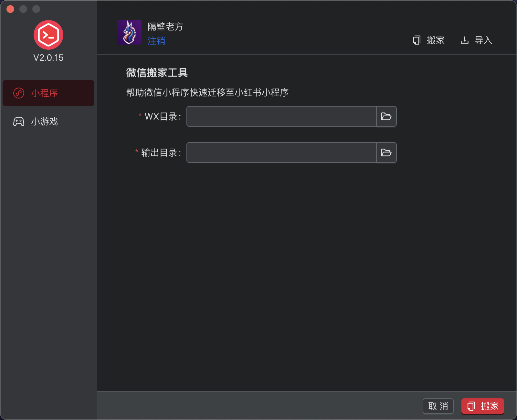Click the download icon next to 导入

pyautogui.click(x=465, y=40)
